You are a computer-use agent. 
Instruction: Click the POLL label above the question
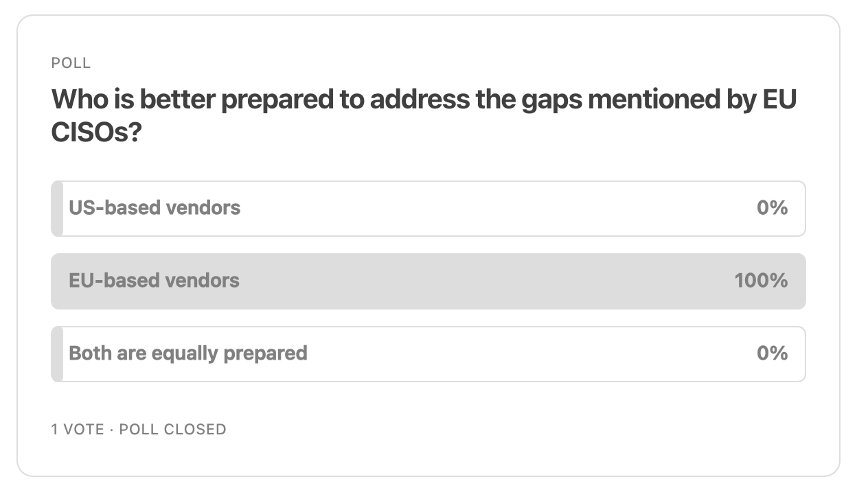coord(71,63)
